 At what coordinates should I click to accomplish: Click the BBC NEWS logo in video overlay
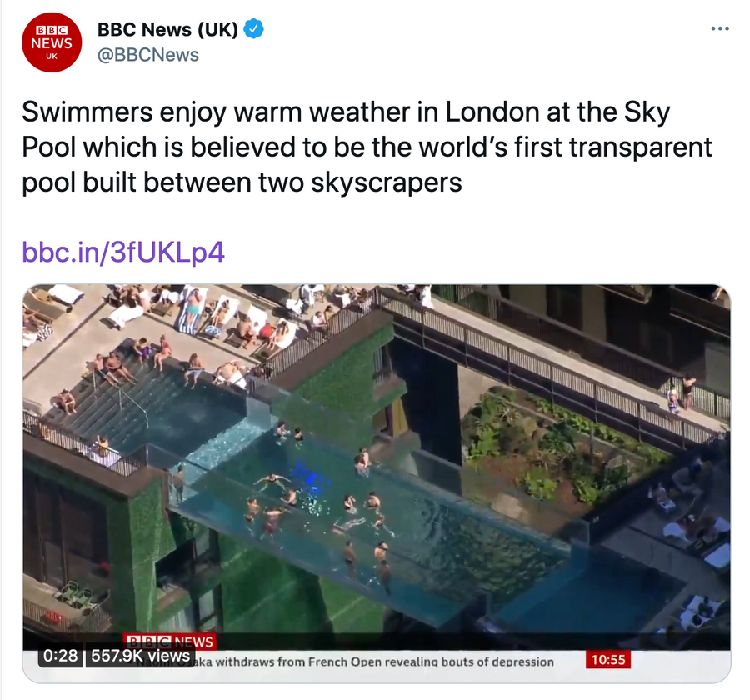170,641
